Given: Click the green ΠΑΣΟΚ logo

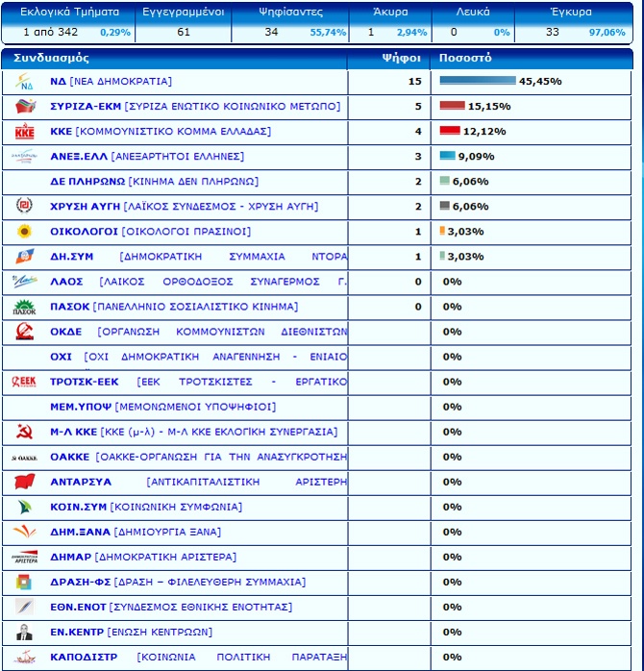Looking at the screenshot, I should (x=24, y=307).
